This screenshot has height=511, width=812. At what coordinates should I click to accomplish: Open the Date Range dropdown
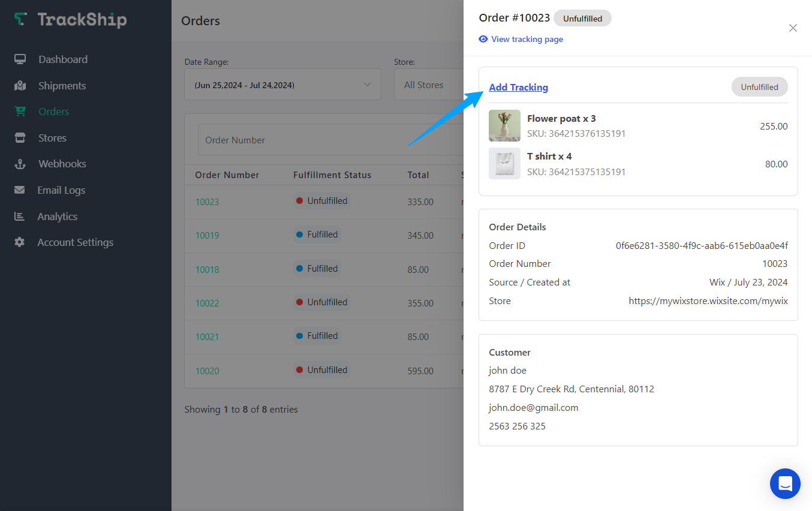pyautogui.click(x=282, y=84)
